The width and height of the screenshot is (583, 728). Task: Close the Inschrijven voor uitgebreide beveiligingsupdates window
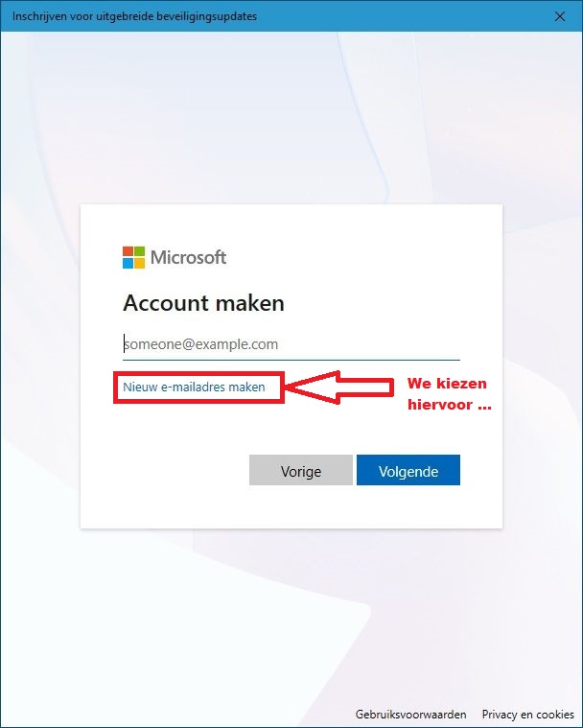(x=560, y=16)
